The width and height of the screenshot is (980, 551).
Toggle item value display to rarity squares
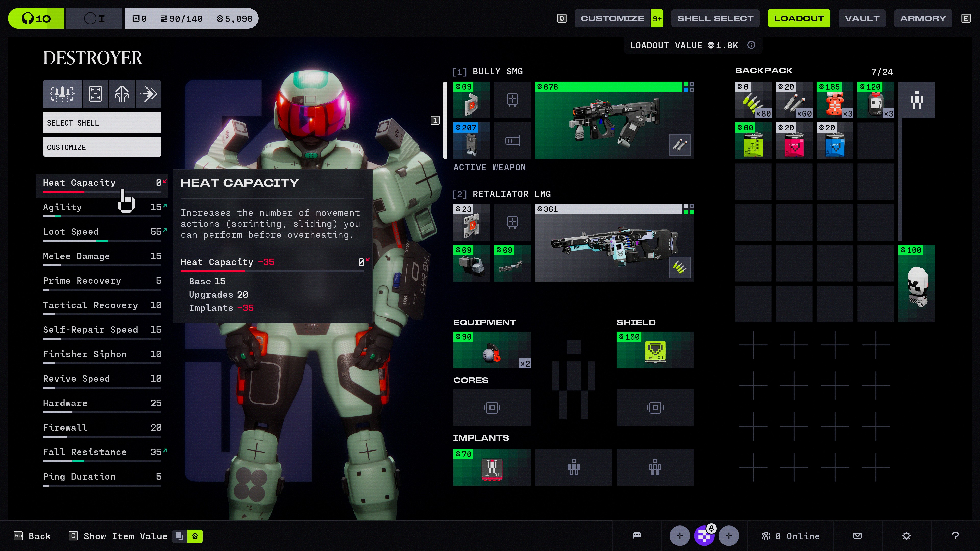(180, 536)
